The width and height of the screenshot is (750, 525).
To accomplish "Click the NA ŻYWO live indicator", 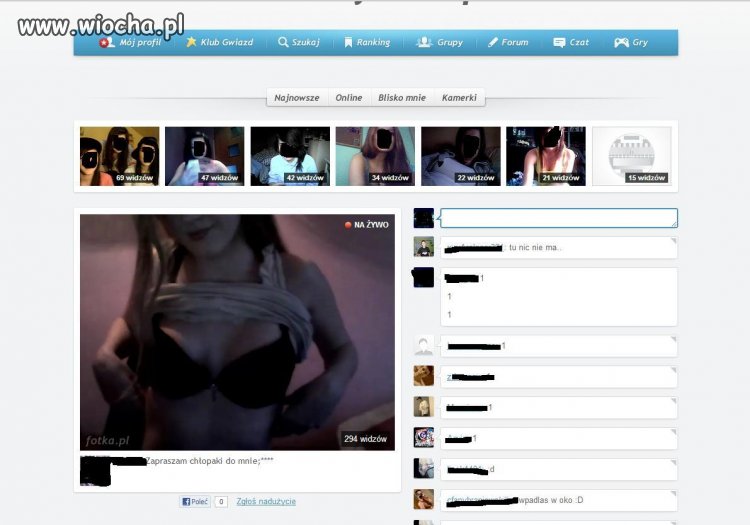I will tap(367, 225).
